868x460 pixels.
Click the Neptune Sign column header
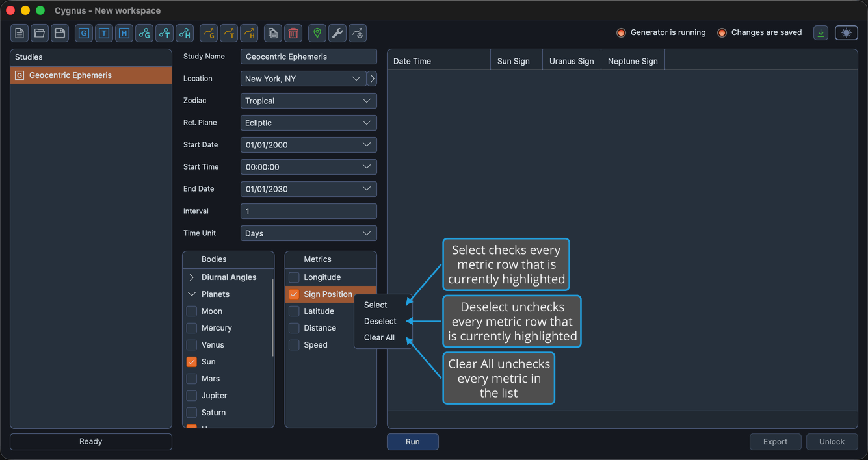coord(633,61)
